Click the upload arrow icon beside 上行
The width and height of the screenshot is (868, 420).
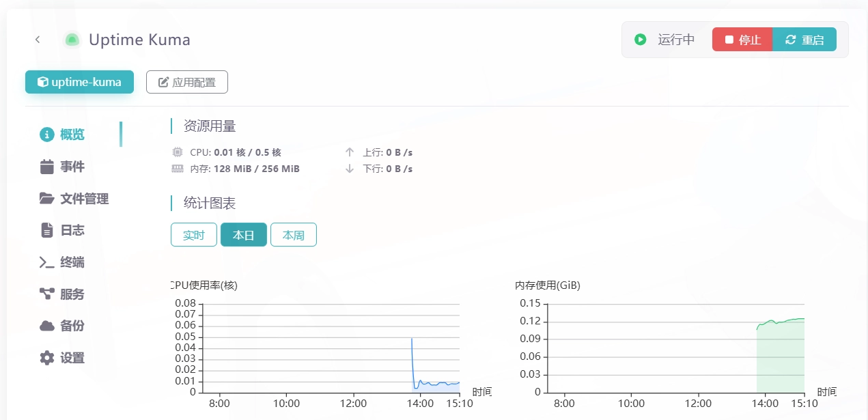coord(350,152)
